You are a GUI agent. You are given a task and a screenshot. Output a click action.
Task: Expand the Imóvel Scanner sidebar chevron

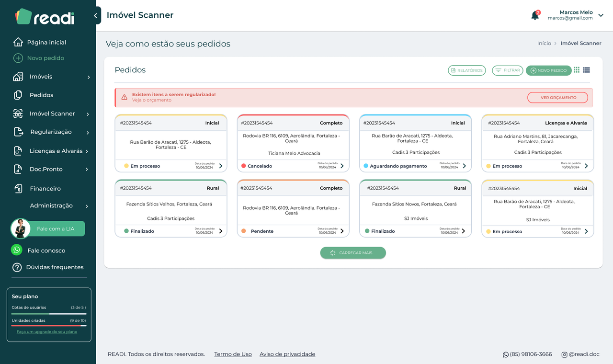click(88, 114)
